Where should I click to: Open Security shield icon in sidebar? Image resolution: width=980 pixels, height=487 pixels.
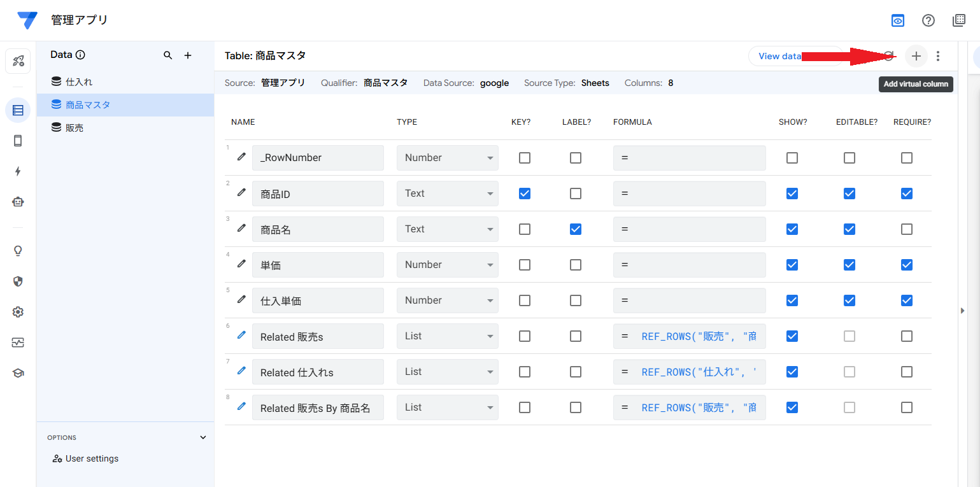18,281
